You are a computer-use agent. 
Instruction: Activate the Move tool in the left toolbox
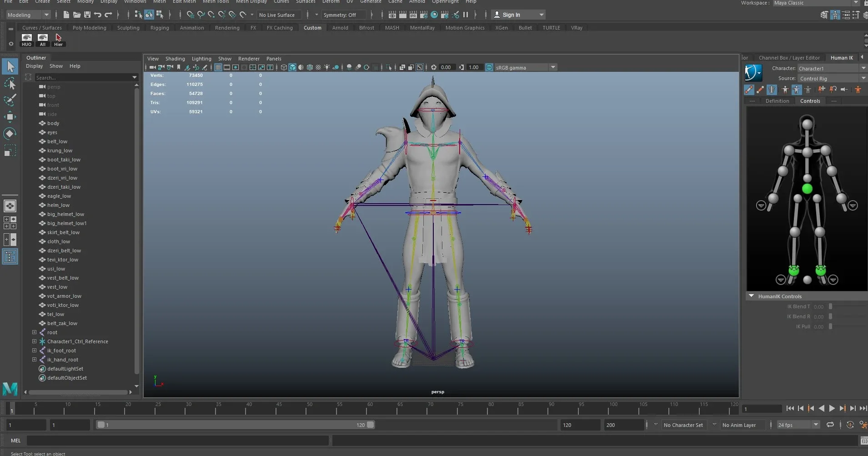pos(10,117)
